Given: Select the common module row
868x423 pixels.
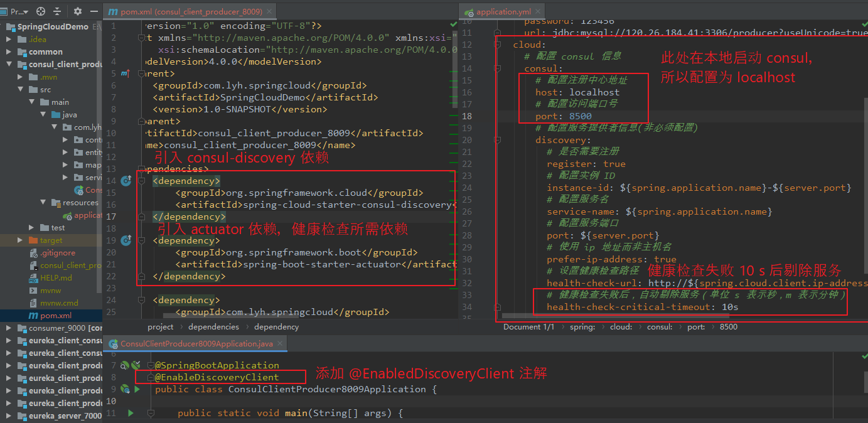Looking at the screenshot, I should pyautogui.click(x=51, y=52).
